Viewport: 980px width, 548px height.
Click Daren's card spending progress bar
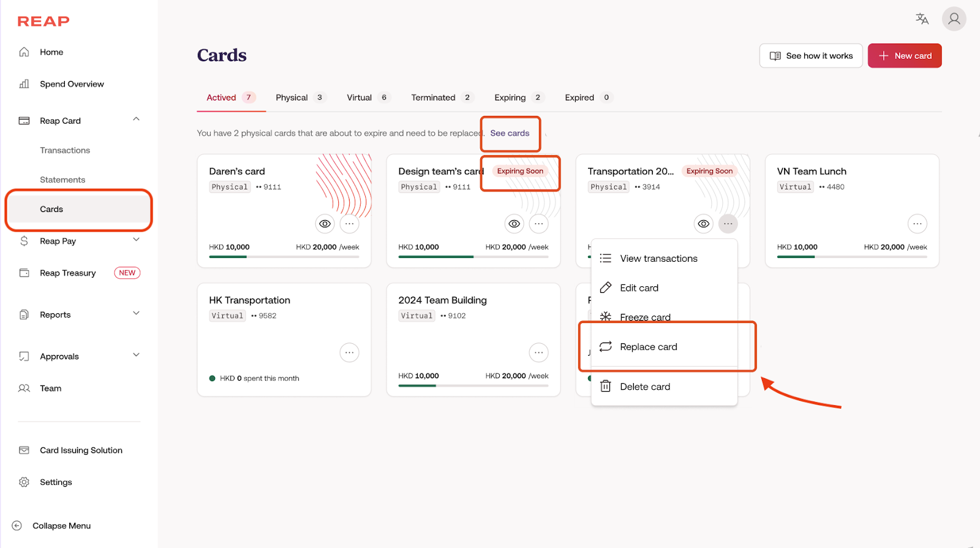point(284,257)
